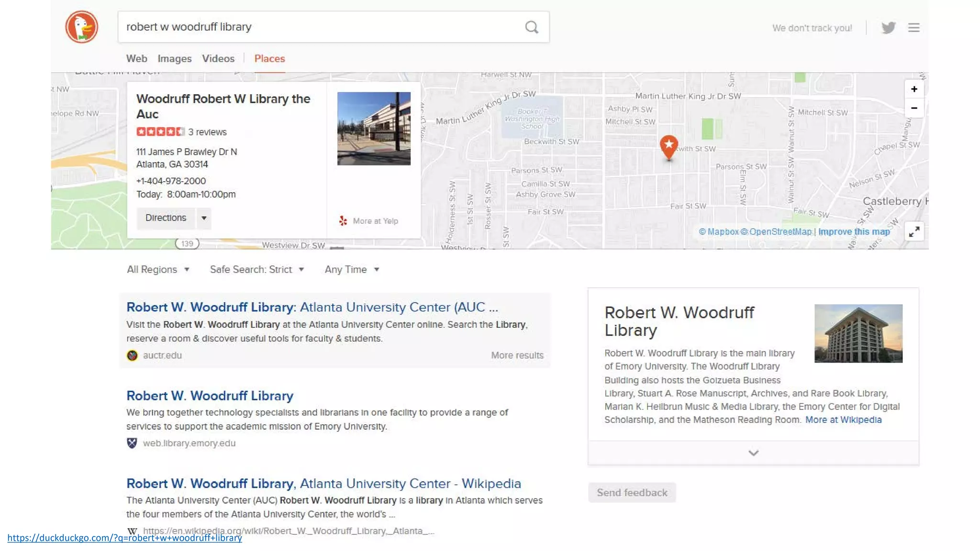Open the All Regions dropdown
The height and width of the screenshot is (551, 980).
(158, 270)
